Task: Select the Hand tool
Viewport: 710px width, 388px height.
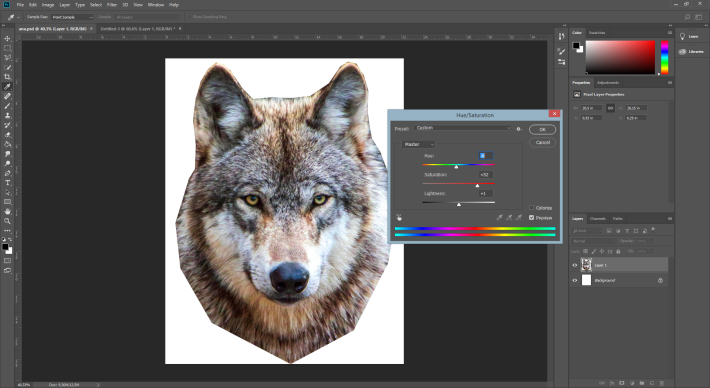Action: pos(7,211)
